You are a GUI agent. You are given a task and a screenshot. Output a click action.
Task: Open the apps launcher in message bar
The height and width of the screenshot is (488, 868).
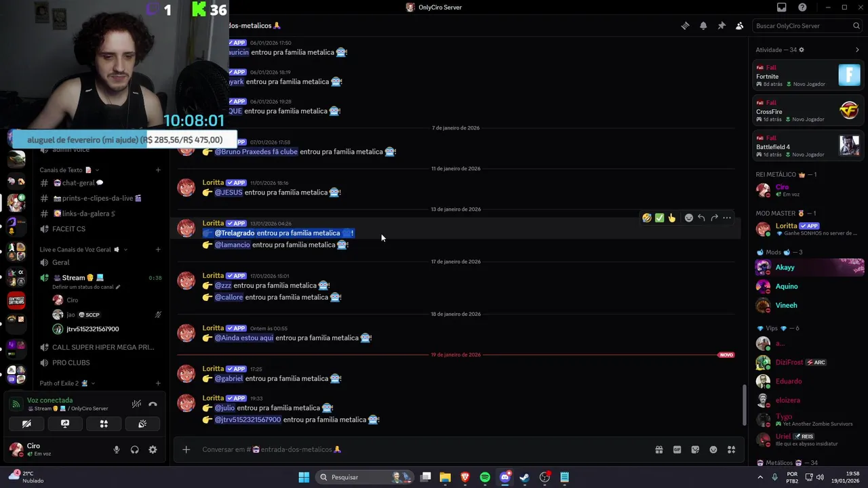[731, 449]
